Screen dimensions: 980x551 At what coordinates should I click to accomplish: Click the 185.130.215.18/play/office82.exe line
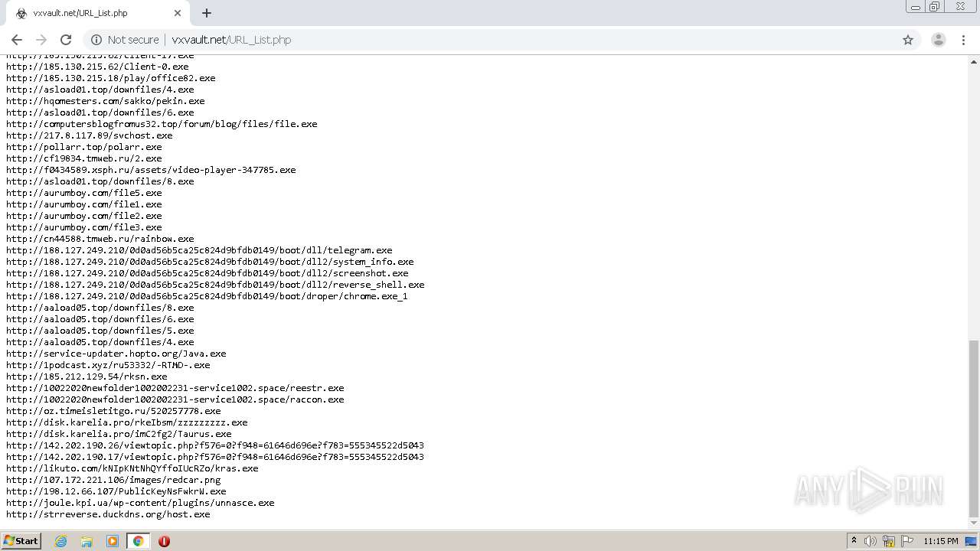coord(111,78)
